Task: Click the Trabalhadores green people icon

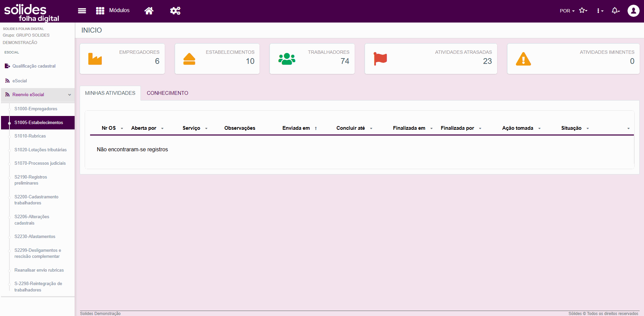Action: click(287, 59)
